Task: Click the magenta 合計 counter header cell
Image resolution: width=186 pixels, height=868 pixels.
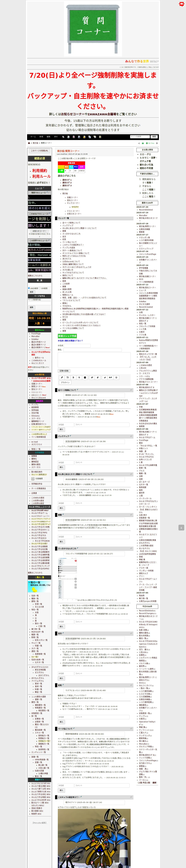Action: [x=82, y=167]
